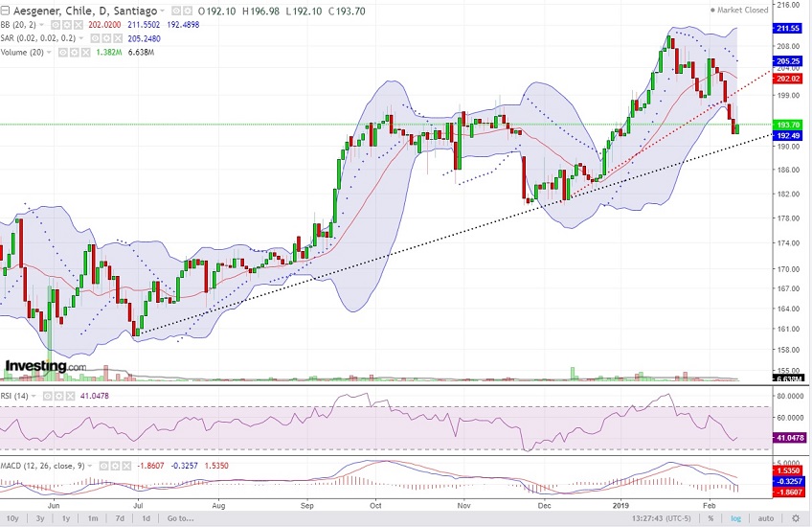812x527 pixels.
Task: Select the 3y time range
Action: tap(40, 518)
